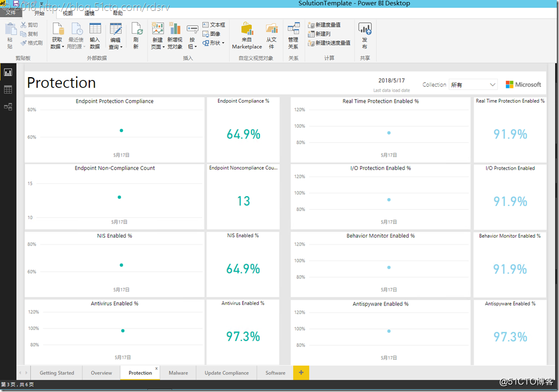Click New Page (新建页面) icon
Viewport: 559px width, 392px height.
158,28
